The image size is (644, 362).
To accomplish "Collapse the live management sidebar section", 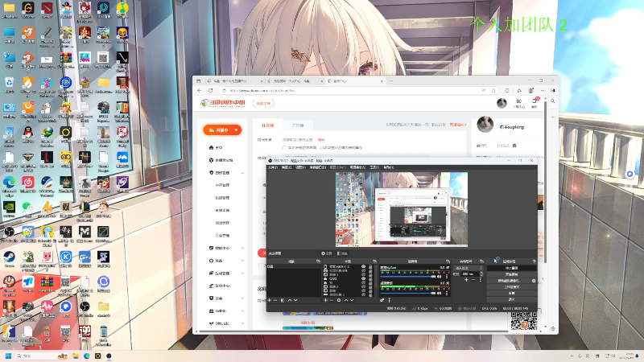I will pos(242,173).
